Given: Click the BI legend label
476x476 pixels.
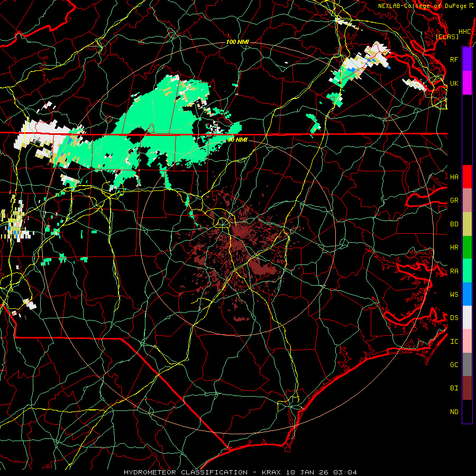Looking at the screenshot, I should click(454, 388).
